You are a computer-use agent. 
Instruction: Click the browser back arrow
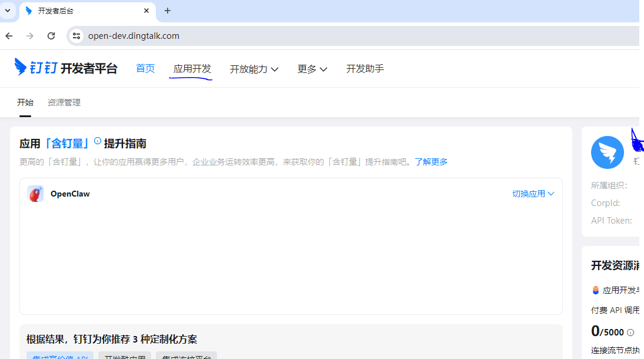click(8, 35)
